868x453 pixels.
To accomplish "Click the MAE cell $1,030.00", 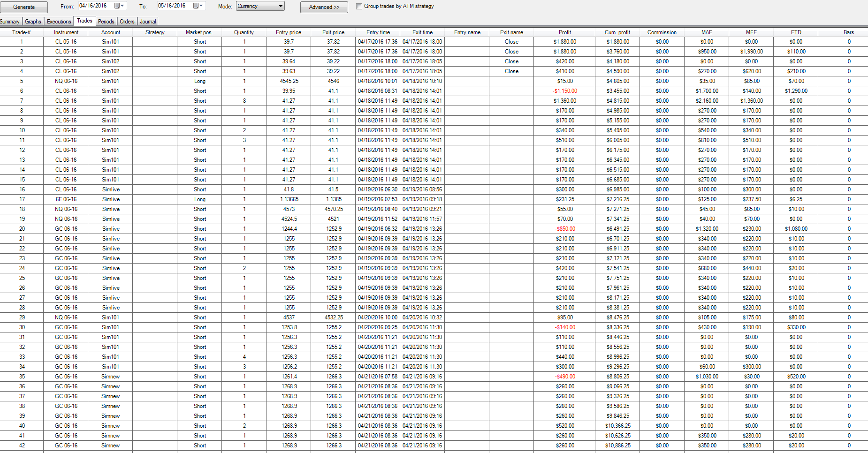I will click(x=707, y=377).
